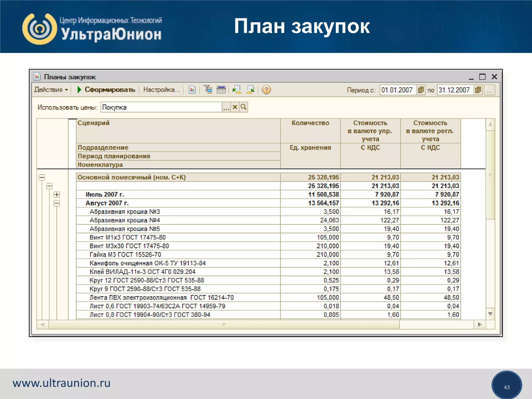Click the Планы закупок window title icon
532x399 pixels.
[37, 77]
